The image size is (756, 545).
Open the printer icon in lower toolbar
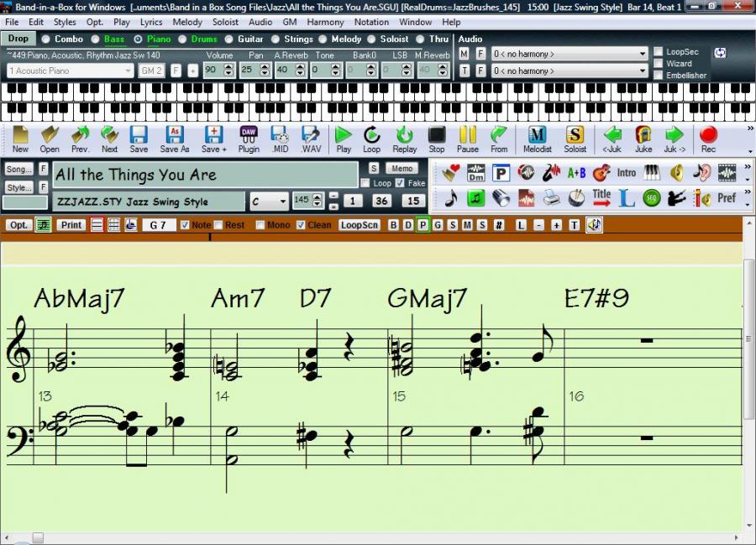pyautogui.click(x=551, y=198)
